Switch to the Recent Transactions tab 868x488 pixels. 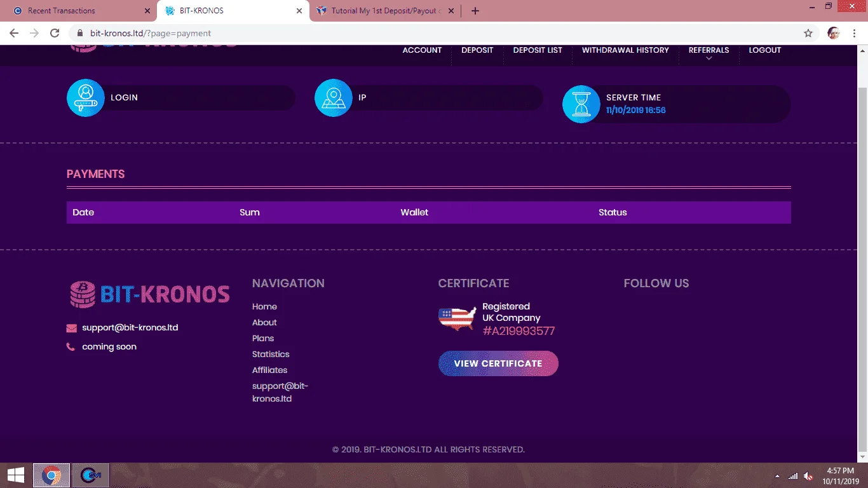79,11
